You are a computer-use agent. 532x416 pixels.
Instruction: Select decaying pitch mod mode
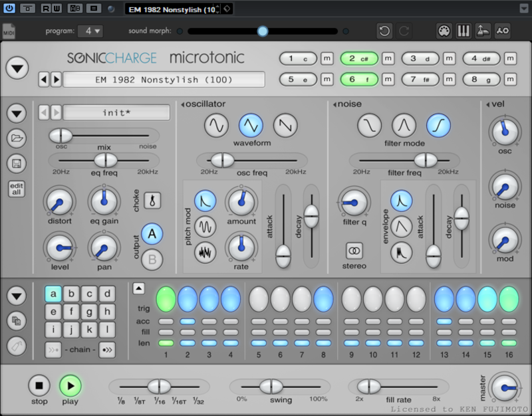[x=205, y=201]
